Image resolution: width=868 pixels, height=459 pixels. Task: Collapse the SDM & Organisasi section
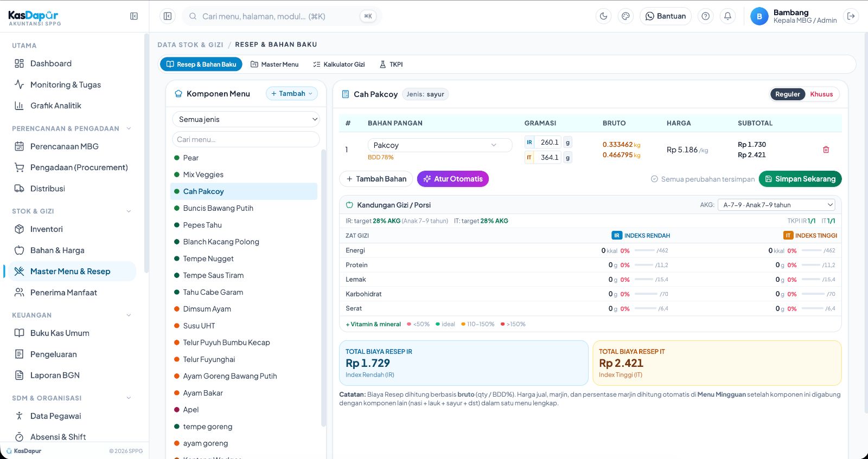(129, 398)
